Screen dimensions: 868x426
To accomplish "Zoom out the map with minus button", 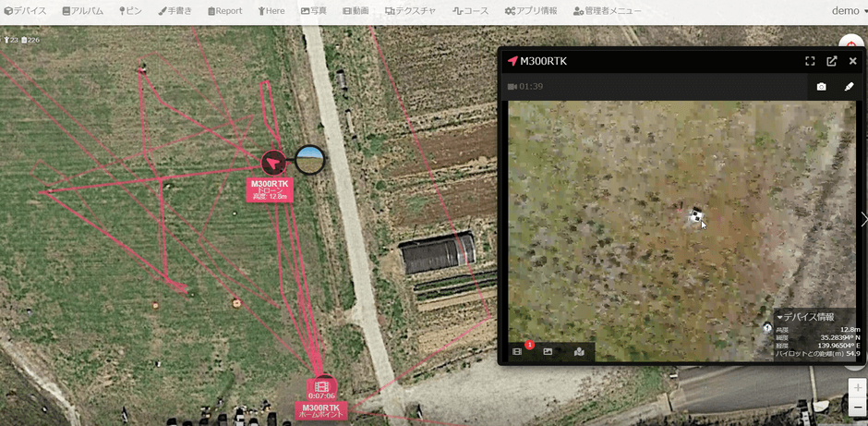I will point(858,408).
